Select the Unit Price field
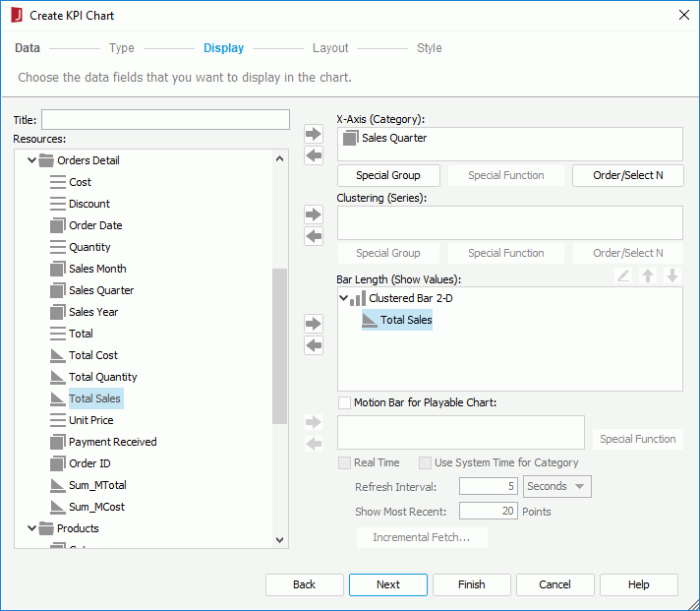This screenshot has width=700, height=611. (x=91, y=420)
